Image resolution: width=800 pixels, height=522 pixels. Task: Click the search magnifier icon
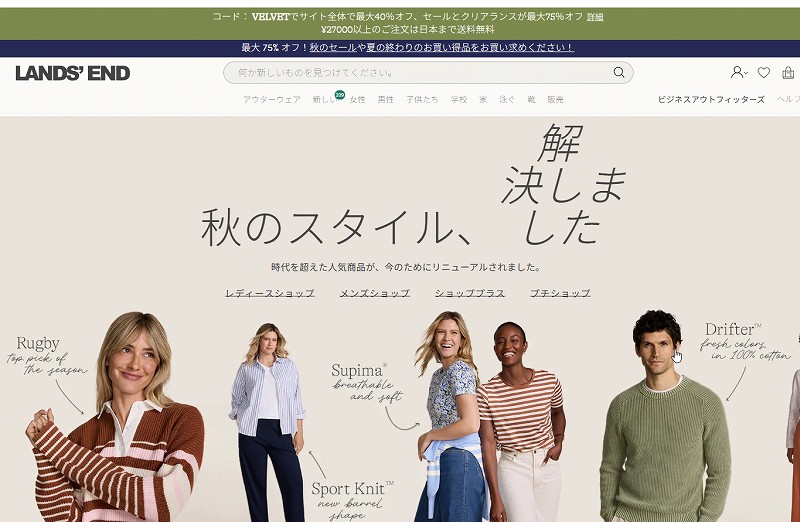(618, 72)
